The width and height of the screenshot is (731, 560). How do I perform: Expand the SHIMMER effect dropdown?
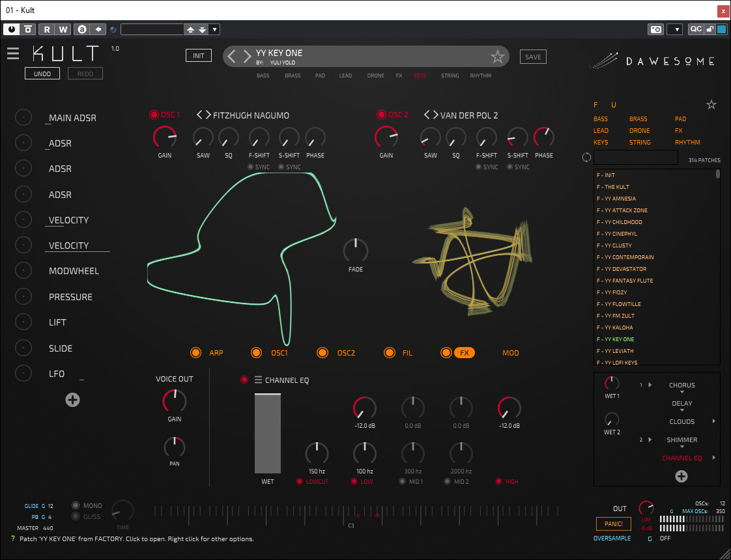(681, 447)
